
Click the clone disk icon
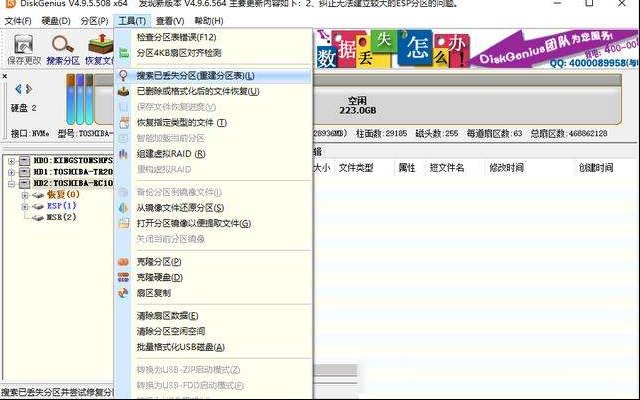[123, 278]
